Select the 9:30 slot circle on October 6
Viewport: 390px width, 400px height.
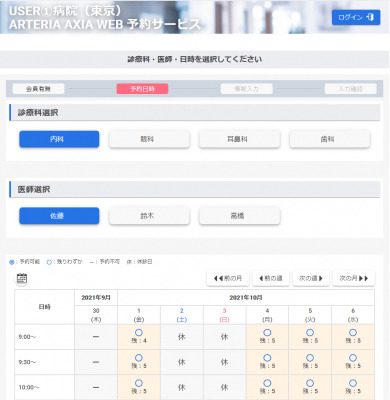[x=353, y=358]
